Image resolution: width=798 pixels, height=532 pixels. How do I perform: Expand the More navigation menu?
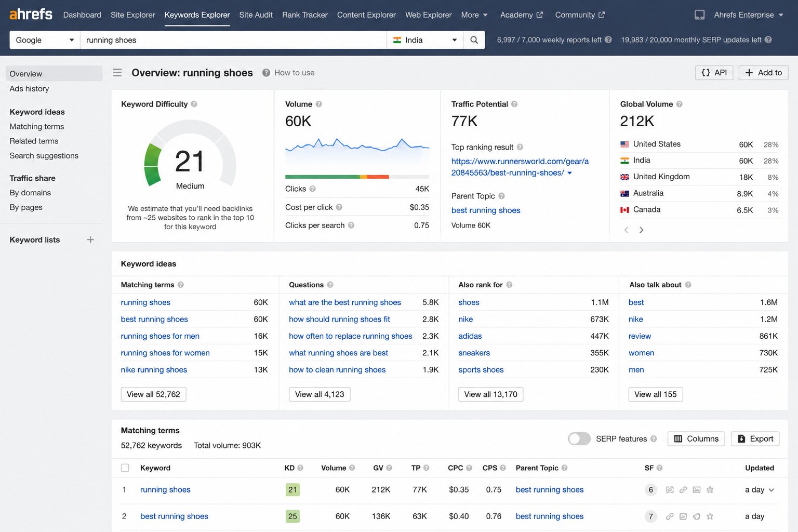coord(474,15)
